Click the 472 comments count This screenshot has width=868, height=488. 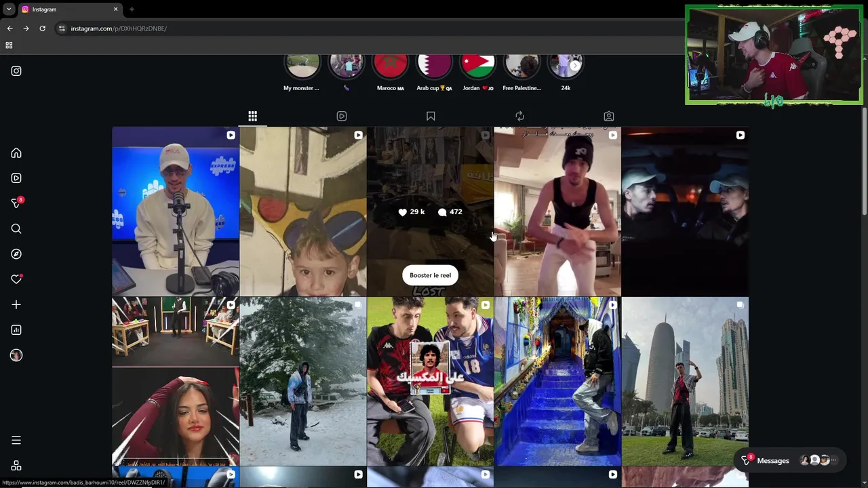click(450, 212)
